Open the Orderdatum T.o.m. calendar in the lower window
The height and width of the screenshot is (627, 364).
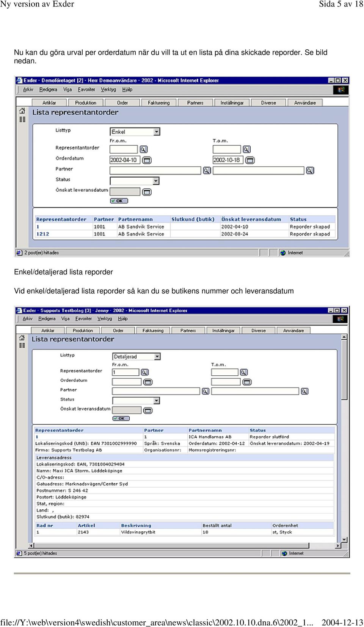[247, 382]
